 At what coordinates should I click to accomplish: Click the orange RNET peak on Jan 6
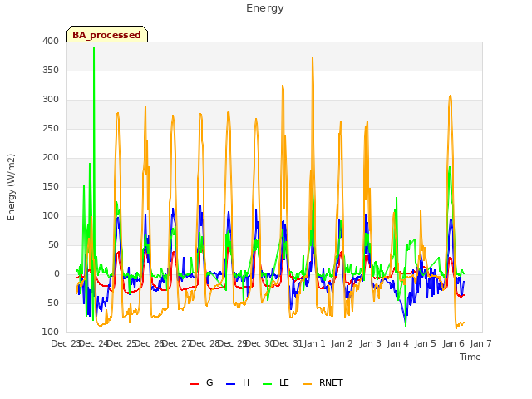451,96
